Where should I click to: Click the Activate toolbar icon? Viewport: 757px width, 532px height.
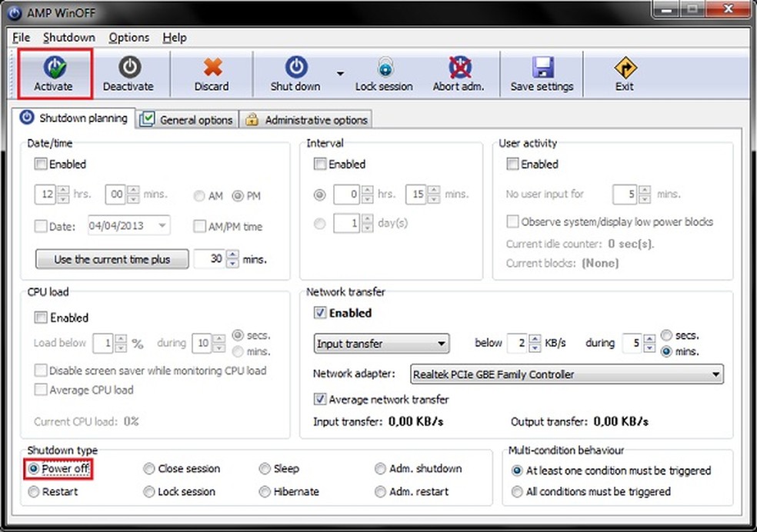click(x=54, y=68)
